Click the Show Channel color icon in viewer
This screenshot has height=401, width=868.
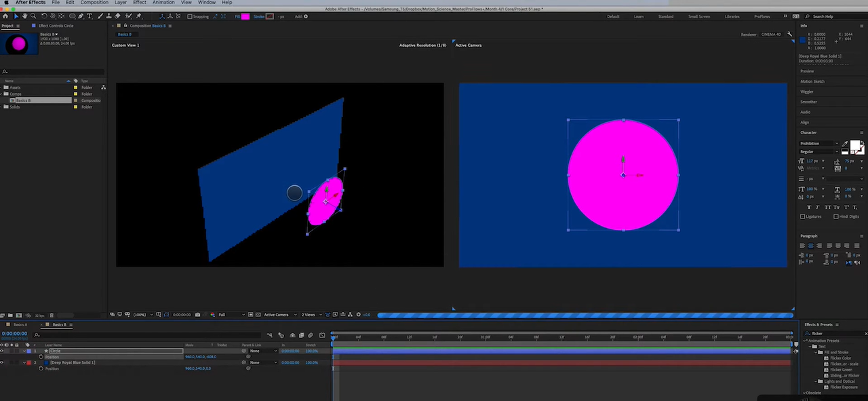[x=212, y=315]
